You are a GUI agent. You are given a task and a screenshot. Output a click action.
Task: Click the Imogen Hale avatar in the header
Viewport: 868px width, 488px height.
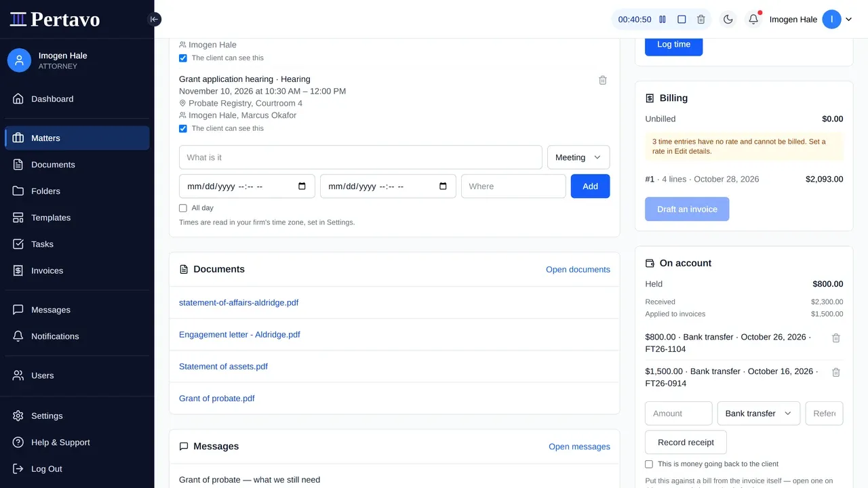click(831, 20)
